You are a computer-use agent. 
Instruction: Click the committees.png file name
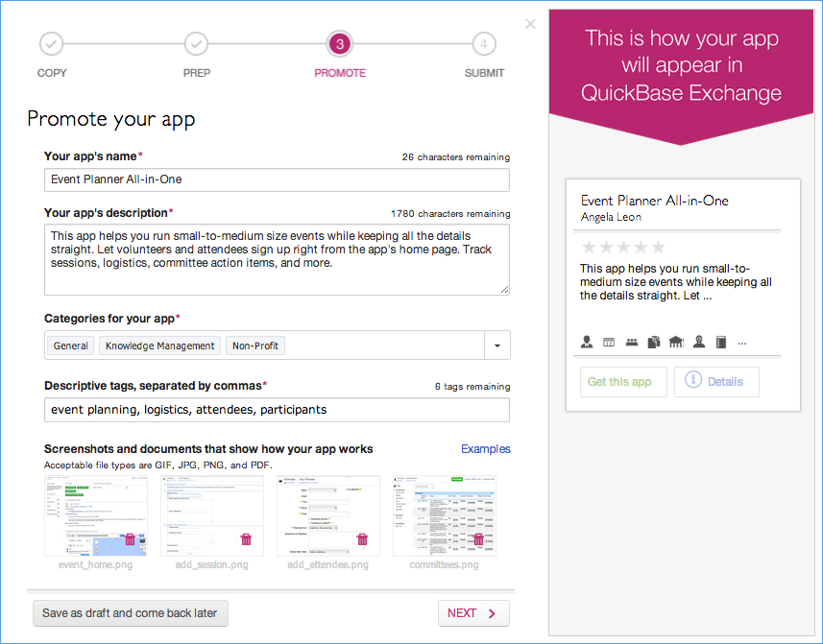tap(444, 564)
